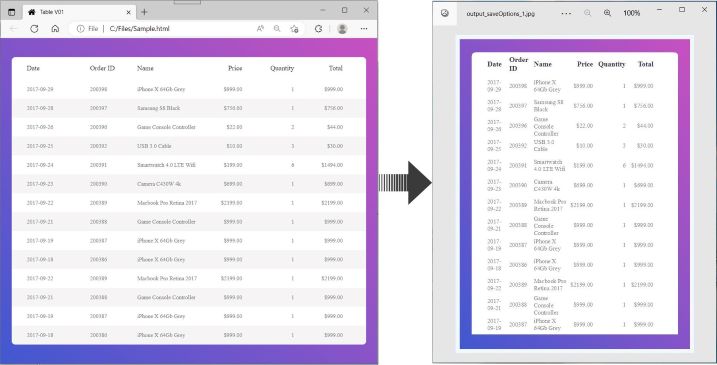Click Camera C430W 4k in browser table
Viewport: 717px width, 365px height.
[159, 184]
